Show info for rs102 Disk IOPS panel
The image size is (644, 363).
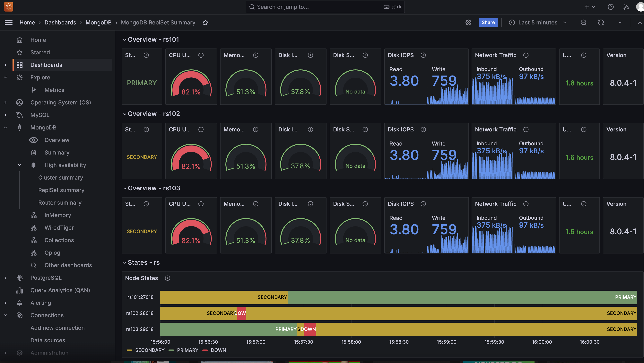pos(423,129)
